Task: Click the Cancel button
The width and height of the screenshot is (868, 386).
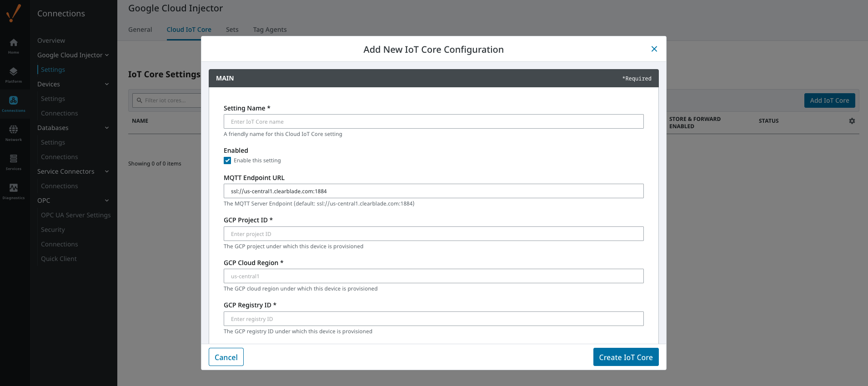Action: tap(226, 357)
